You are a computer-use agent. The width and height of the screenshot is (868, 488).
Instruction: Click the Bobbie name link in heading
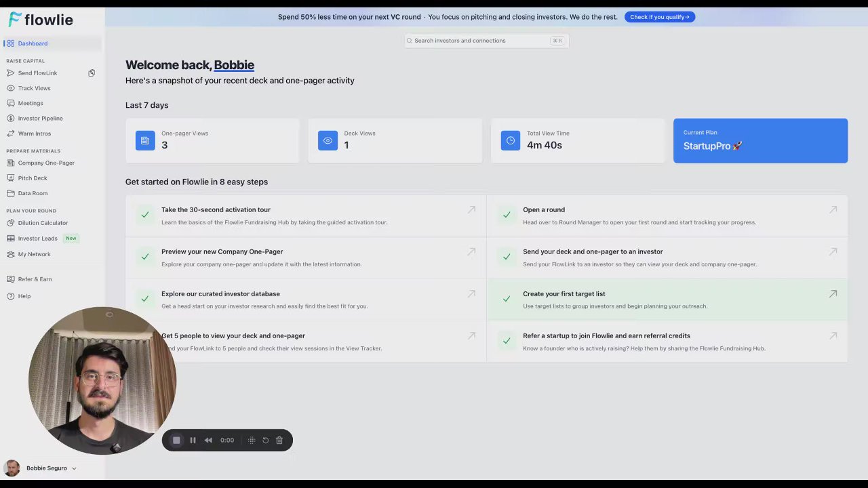click(234, 65)
